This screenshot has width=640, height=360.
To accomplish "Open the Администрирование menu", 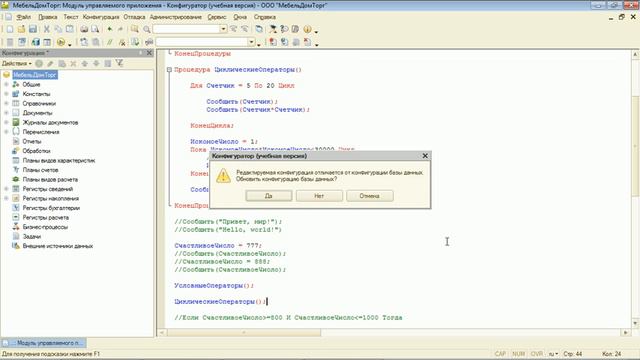I will (176, 17).
